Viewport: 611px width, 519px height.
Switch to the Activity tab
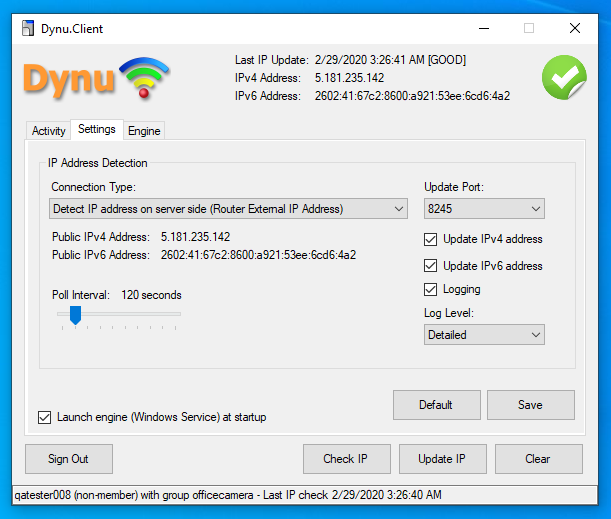coord(48,131)
